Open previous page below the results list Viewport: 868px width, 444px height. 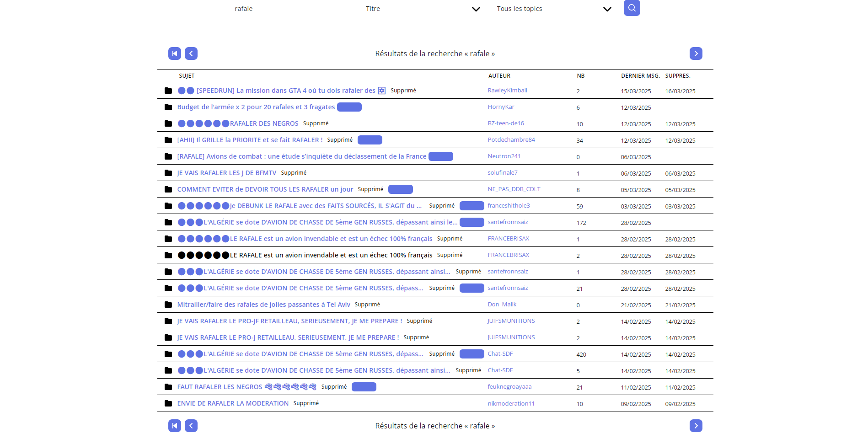(191, 426)
